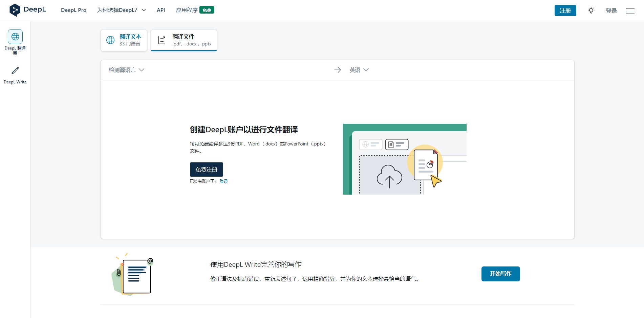Click heading 创建DeepL账户以进行文件翻译

244,130
